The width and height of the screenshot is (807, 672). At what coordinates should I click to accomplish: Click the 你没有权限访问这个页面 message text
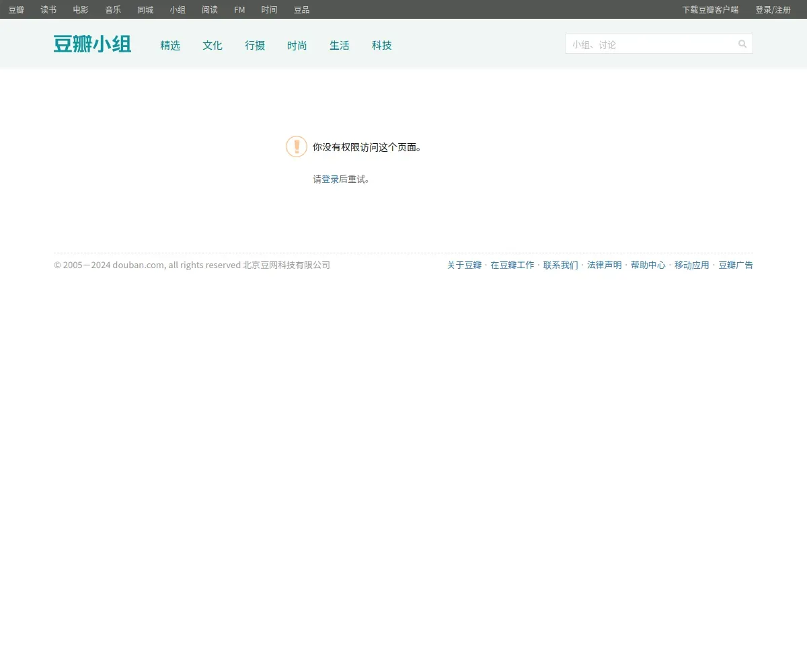point(367,147)
